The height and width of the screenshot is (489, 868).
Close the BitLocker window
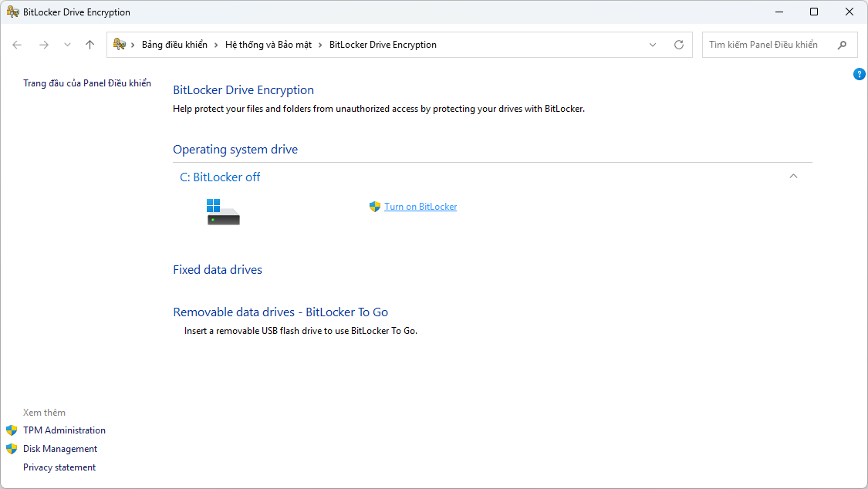coord(849,12)
